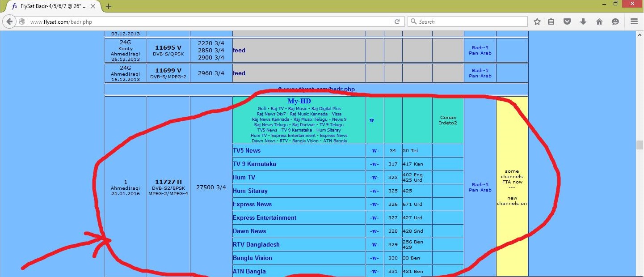Click Badr-5 Pan-Arab beam link for 11727 H
This screenshot has height=277, width=644.
tap(480, 187)
